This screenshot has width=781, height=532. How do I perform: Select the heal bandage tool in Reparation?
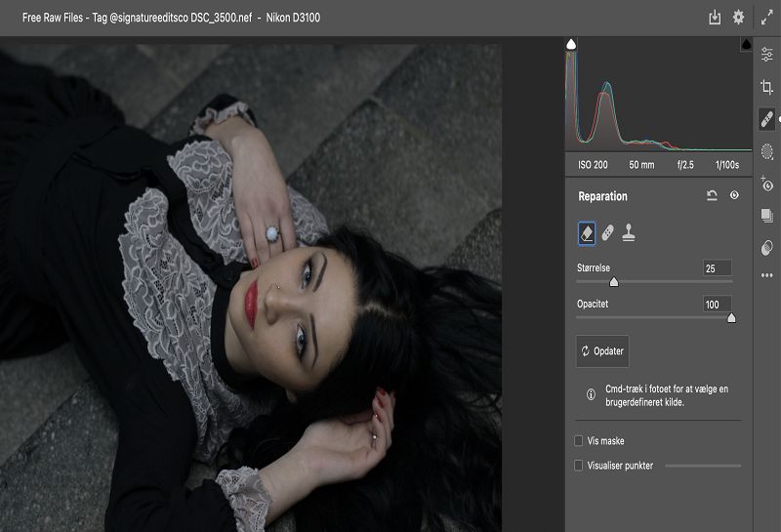coord(607,232)
